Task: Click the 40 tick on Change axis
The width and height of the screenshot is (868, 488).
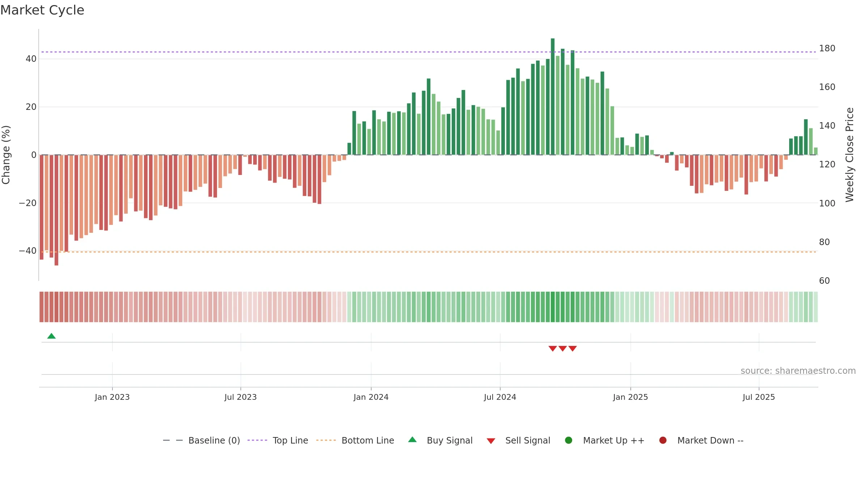Action: [31, 59]
